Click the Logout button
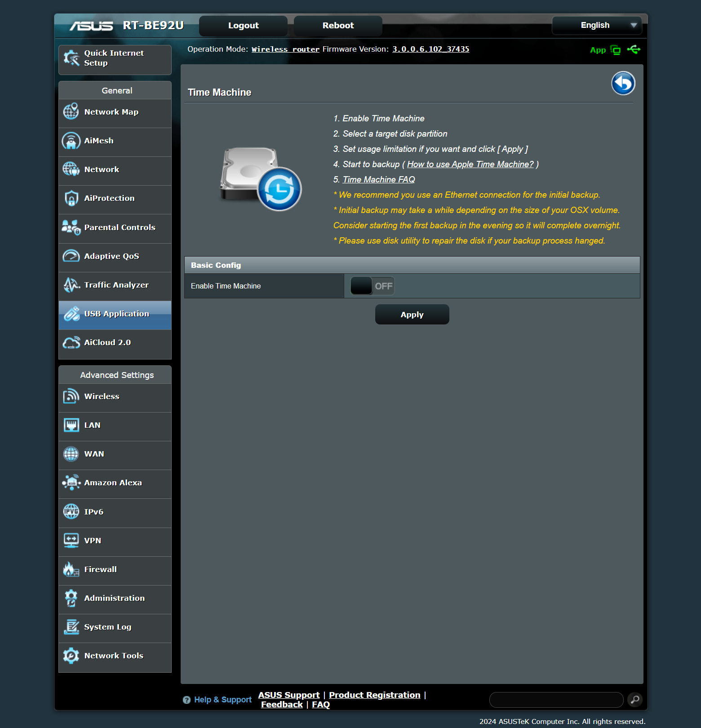Viewport: 701px width, 728px height. (243, 26)
